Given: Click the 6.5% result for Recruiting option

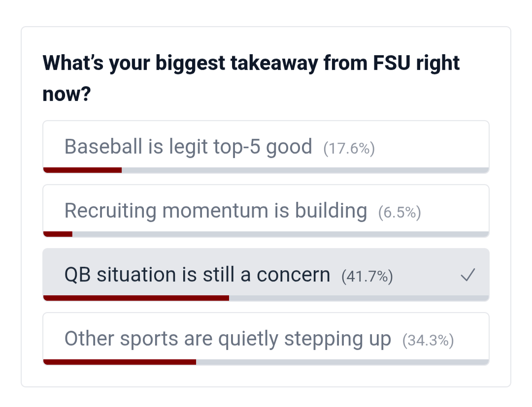Looking at the screenshot, I should point(399,213).
